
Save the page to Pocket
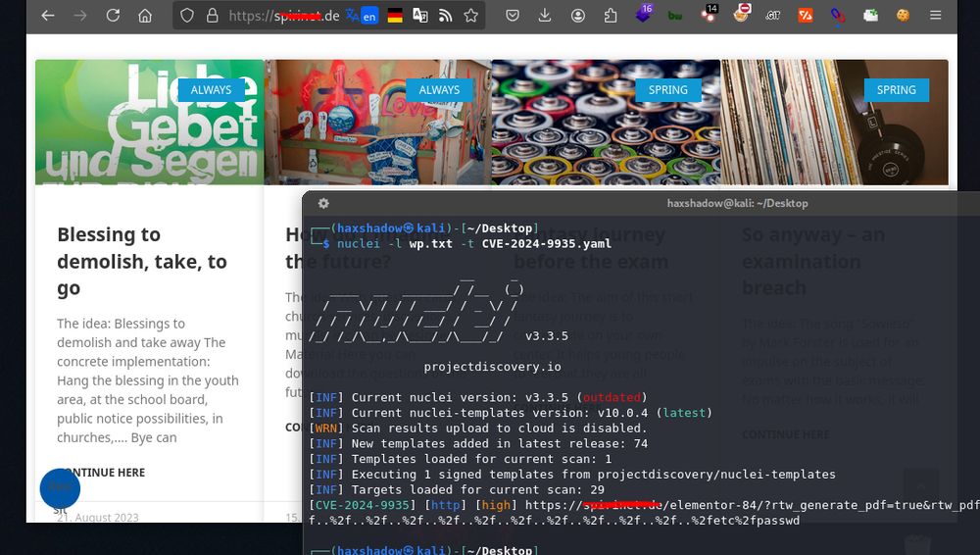(x=513, y=15)
